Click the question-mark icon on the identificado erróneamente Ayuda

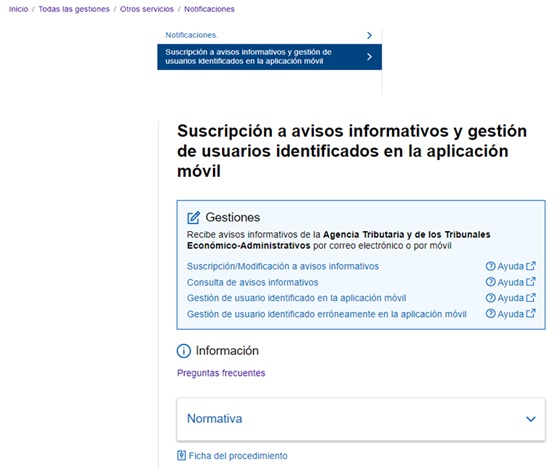[x=491, y=314]
